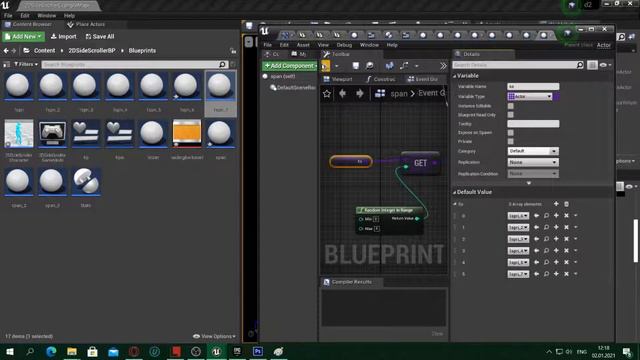640x360 pixels.
Task: Toggle the Blueprint Read Only checkbox
Action: coord(511,115)
